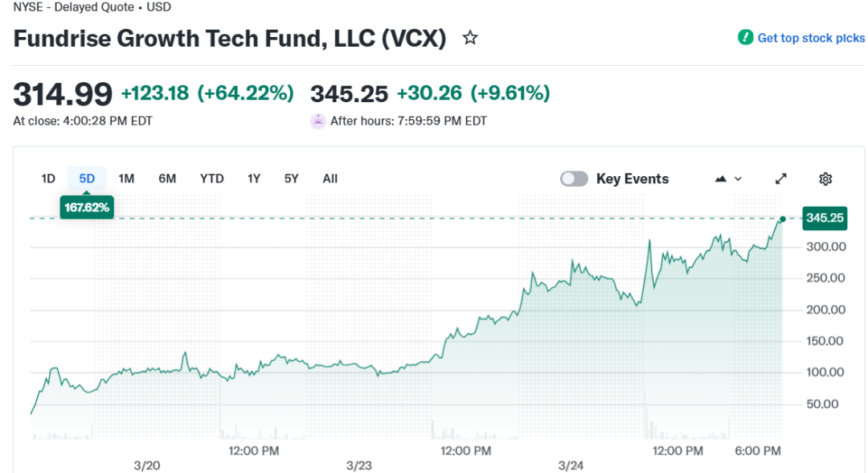Screen dimensions: 868x473
Task: Select the 5D time range
Action: [87, 179]
